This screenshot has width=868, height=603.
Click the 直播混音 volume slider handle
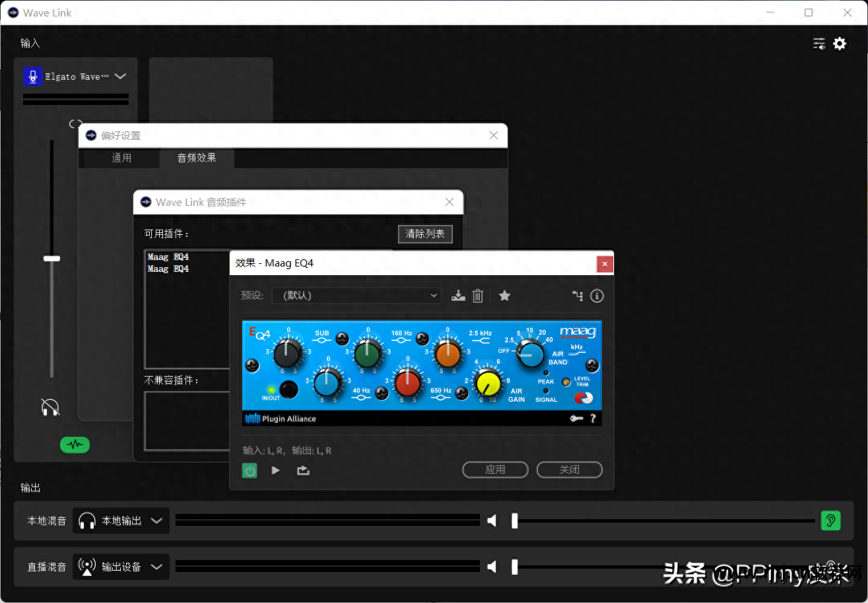[515, 567]
